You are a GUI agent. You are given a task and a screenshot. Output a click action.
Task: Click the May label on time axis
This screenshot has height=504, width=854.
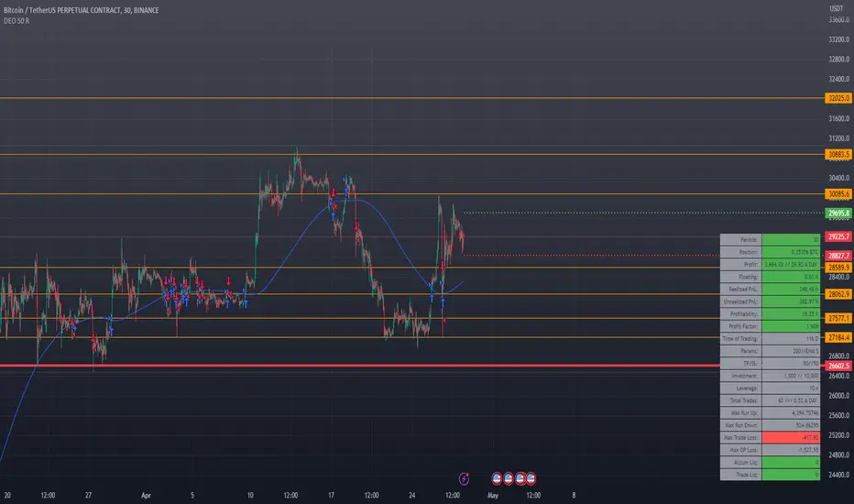point(492,495)
